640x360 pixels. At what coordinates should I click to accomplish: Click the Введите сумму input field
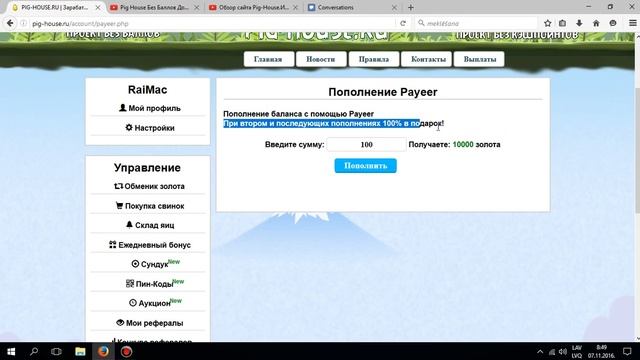pos(367,144)
